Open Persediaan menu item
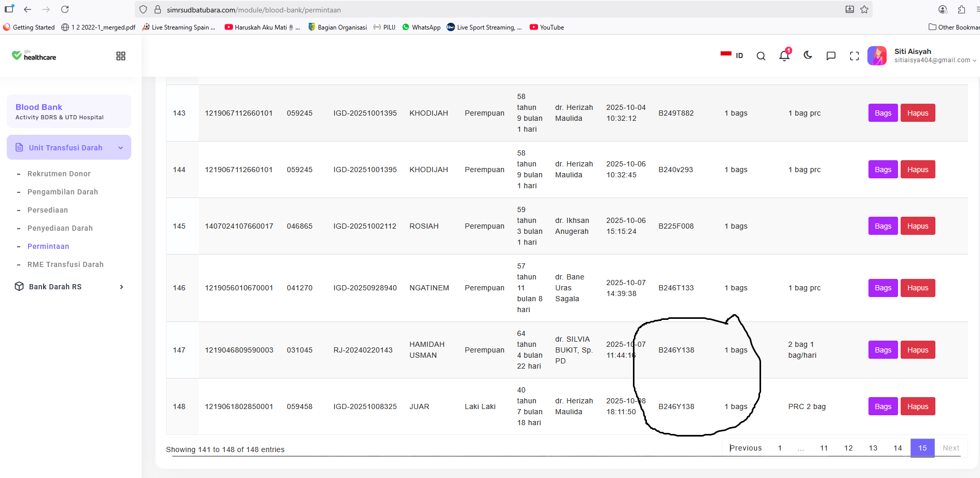This screenshot has width=980, height=478. pyautogui.click(x=48, y=210)
